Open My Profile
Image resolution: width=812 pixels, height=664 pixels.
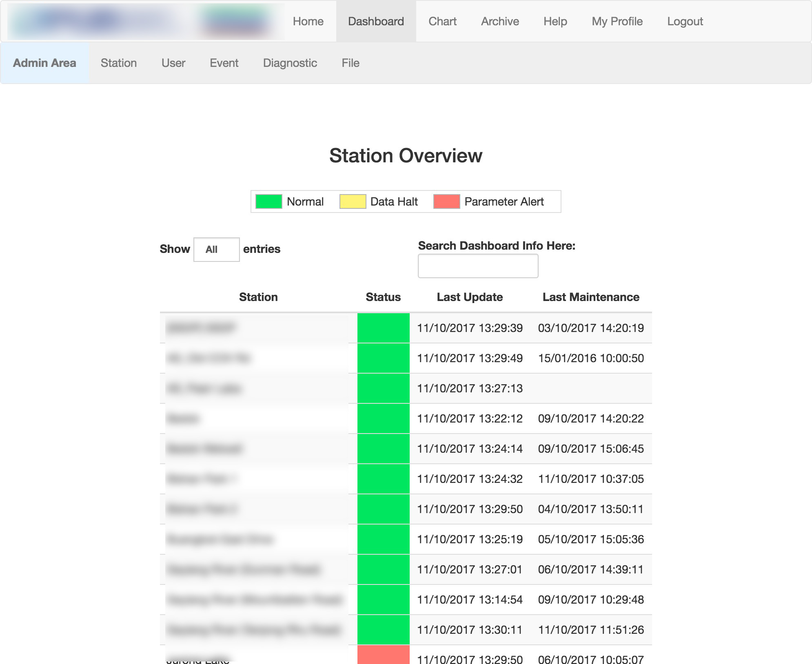(617, 21)
